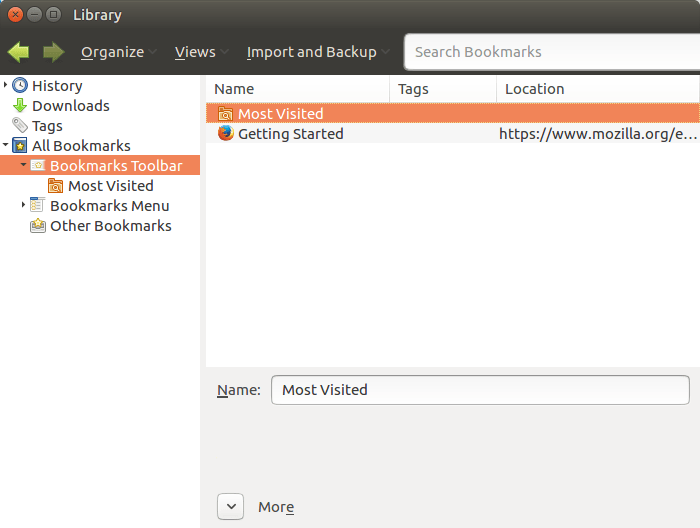Expand the Bookmarks Menu node arrow
Image resolution: width=700 pixels, height=528 pixels.
tap(23, 205)
